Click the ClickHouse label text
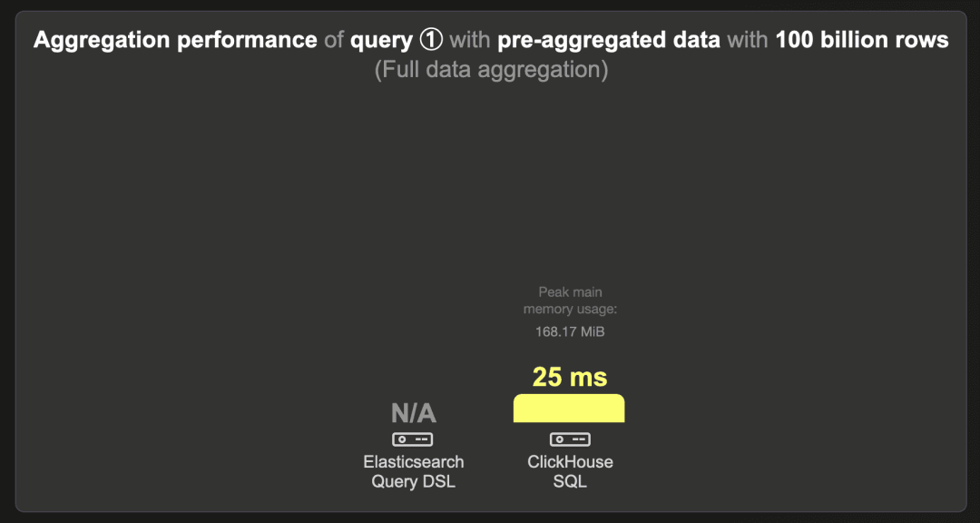 tap(570, 462)
